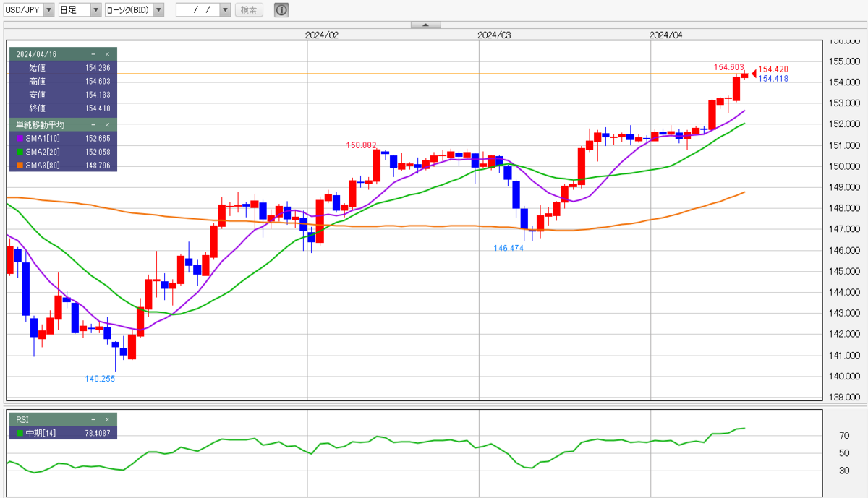Image resolution: width=868 pixels, height=498 pixels.
Task: Click the blue price label 154.418 by axis
Action: pyautogui.click(x=773, y=78)
